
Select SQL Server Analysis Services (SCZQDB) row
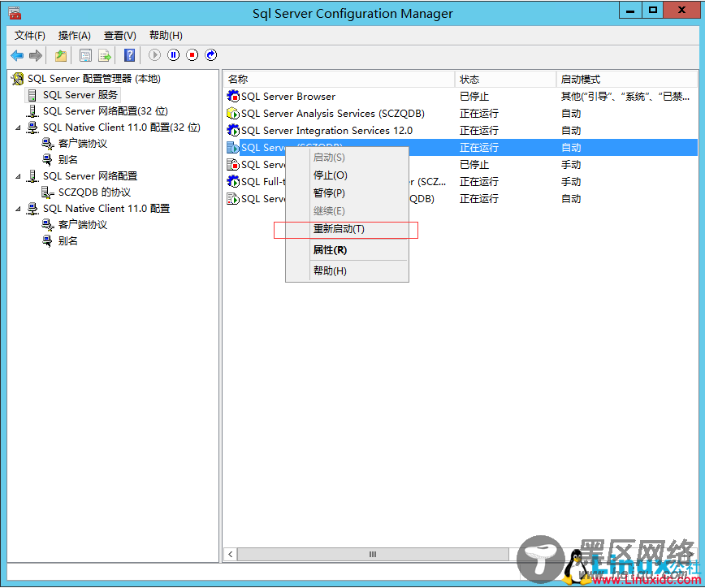click(x=461, y=113)
